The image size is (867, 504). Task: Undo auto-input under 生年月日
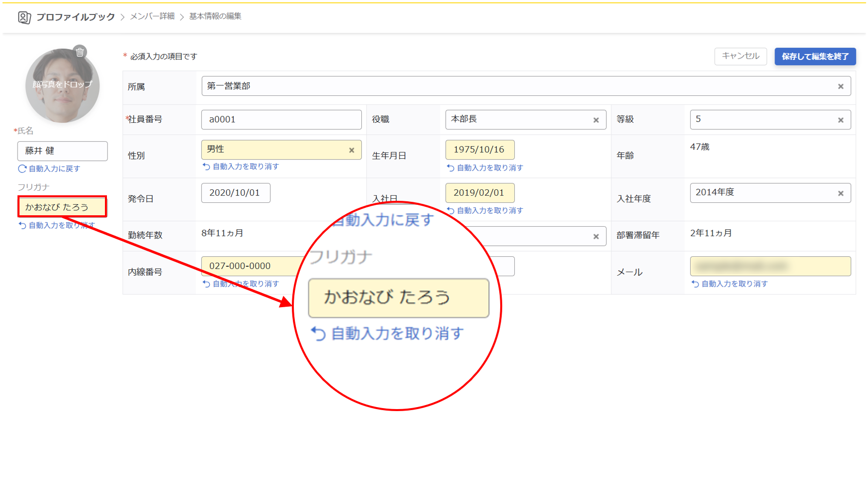click(485, 168)
